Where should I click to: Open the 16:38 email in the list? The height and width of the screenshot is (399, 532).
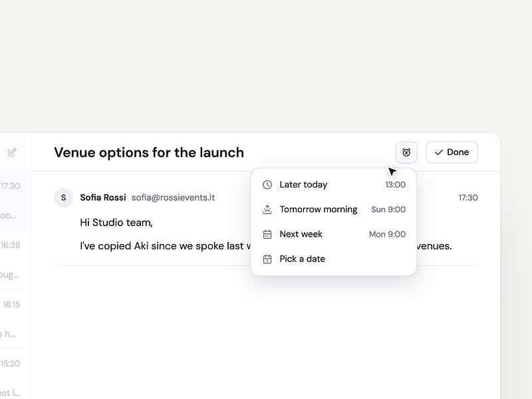tap(15, 260)
